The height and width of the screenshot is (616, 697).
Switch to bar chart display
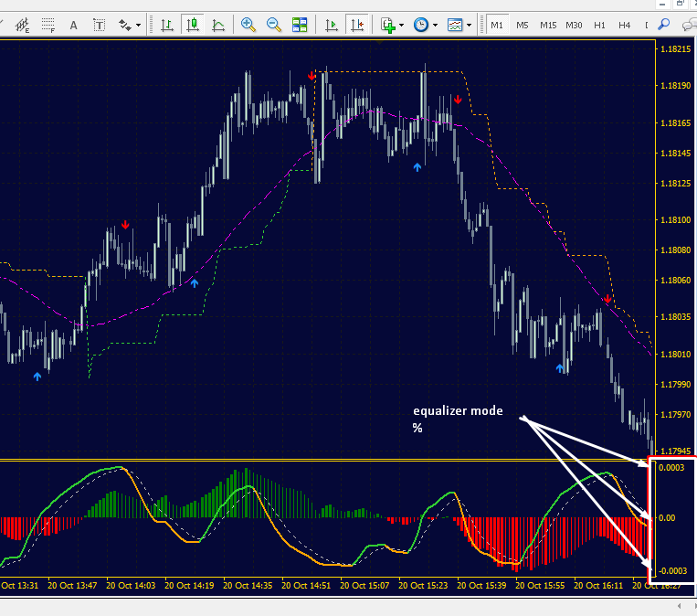pyautogui.click(x=167, y=25)
